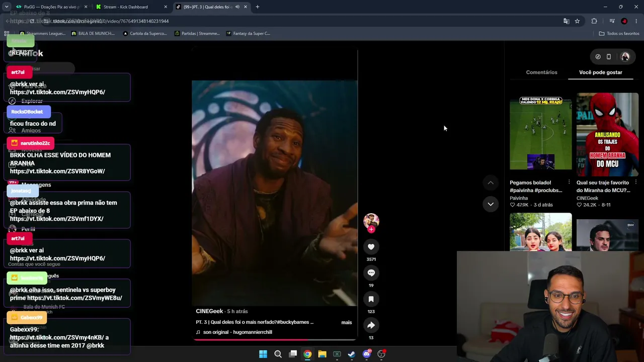644x362 pixels.
Task: Seek on the pink video progress bar
Action: (275, 339)
